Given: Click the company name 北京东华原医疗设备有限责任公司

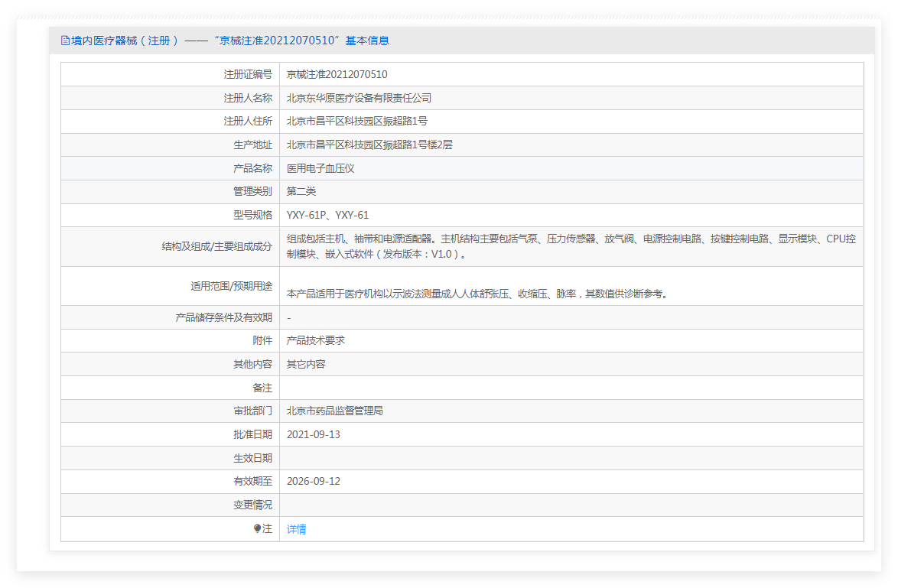Looking at the screenshot, I should (359, 98).
